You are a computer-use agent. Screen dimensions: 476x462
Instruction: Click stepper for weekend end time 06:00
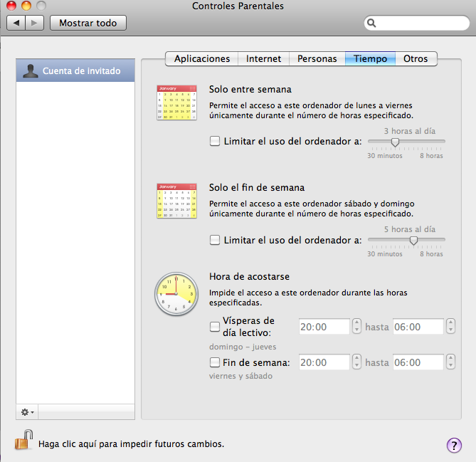pyautogui.click(x=450, y=362)
